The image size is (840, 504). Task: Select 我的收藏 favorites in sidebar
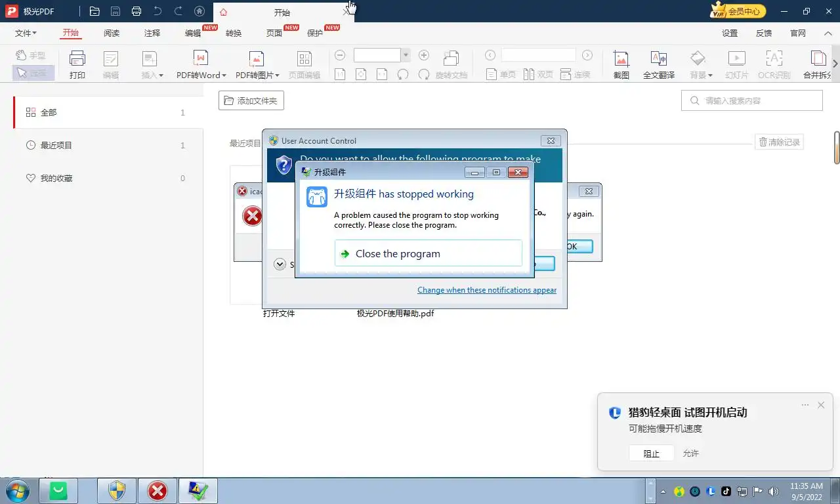coord(108,178)
